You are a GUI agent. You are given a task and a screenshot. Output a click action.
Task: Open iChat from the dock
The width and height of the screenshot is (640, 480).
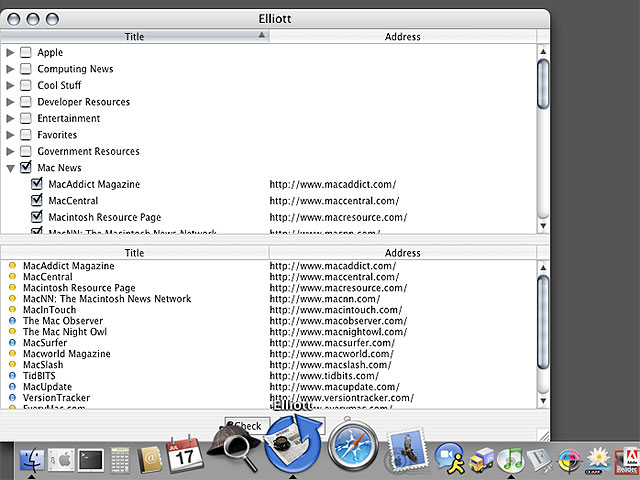(x=450, y=459)
